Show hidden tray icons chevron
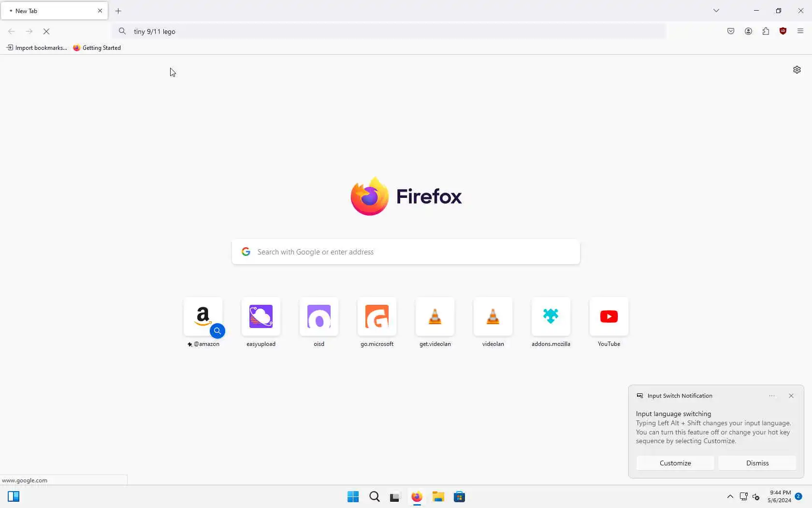Screen dimensions: 812x508 pos(730,497)
